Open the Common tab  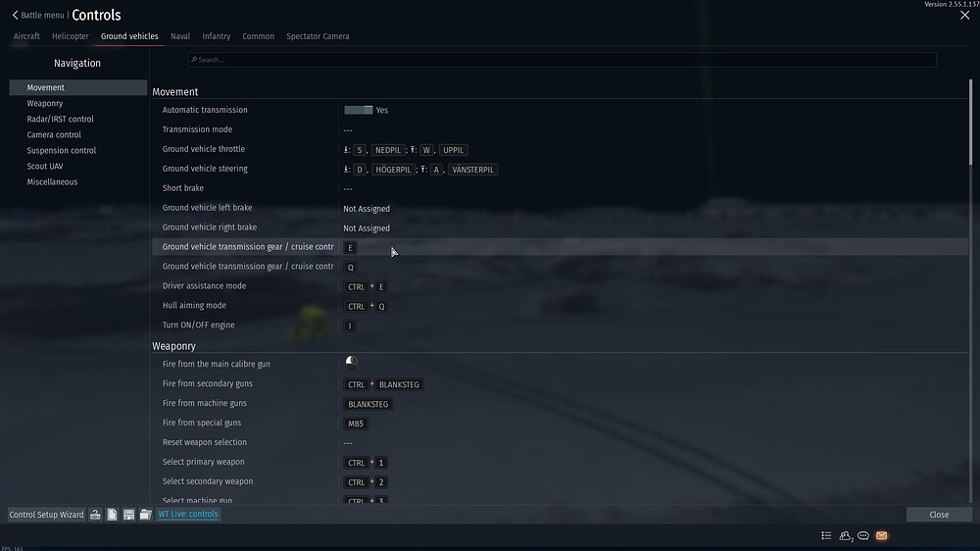[258, 36]
